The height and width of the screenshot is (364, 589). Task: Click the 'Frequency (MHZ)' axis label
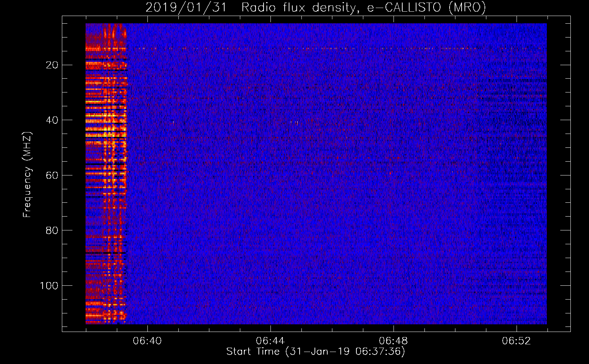(27, 174)
